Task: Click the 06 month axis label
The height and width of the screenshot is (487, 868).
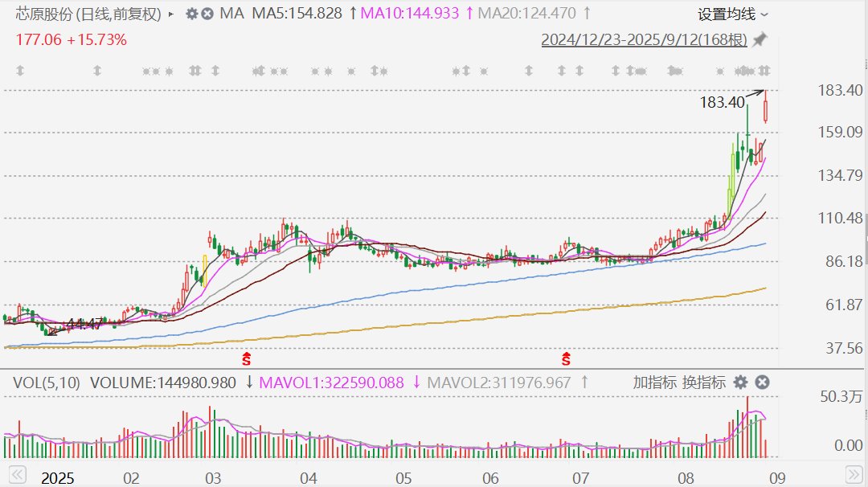Action: click(490, 478)
